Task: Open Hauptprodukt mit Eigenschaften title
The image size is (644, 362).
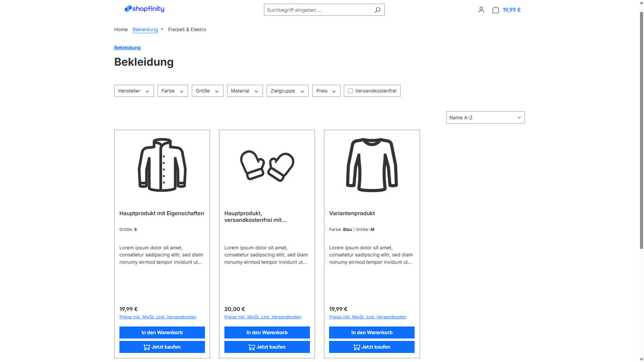Action: click(x=162, y=213)
